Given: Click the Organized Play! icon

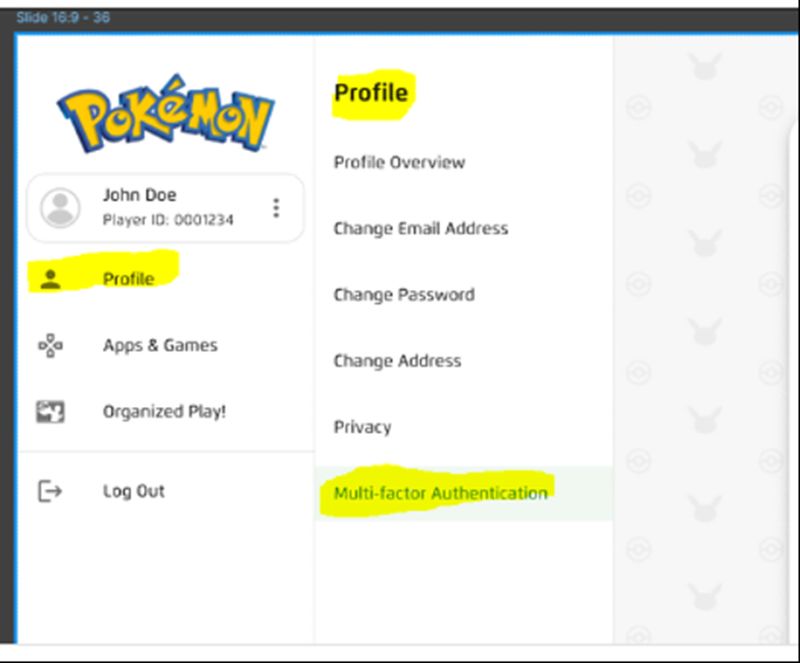Looking at the screenshot, I should (x=51, y=412).
